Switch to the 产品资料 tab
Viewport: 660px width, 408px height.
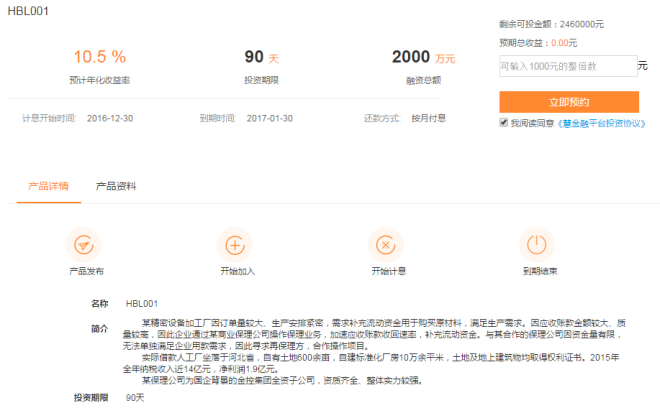(116, 186)
